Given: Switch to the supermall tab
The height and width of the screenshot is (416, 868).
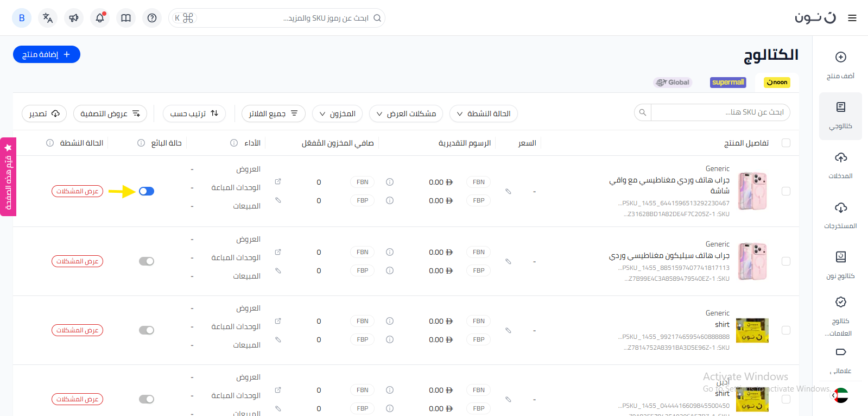Looking at the screenshot, I should pos(728,83).
